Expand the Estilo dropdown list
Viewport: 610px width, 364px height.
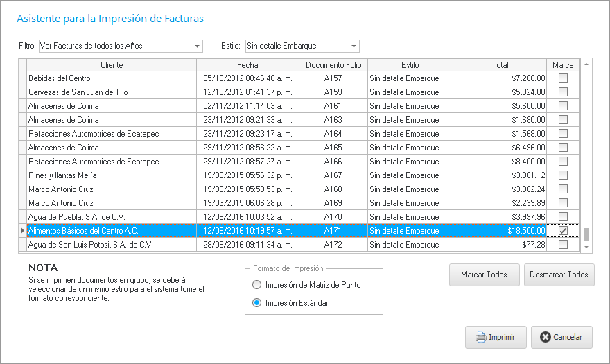coord(354,46)
